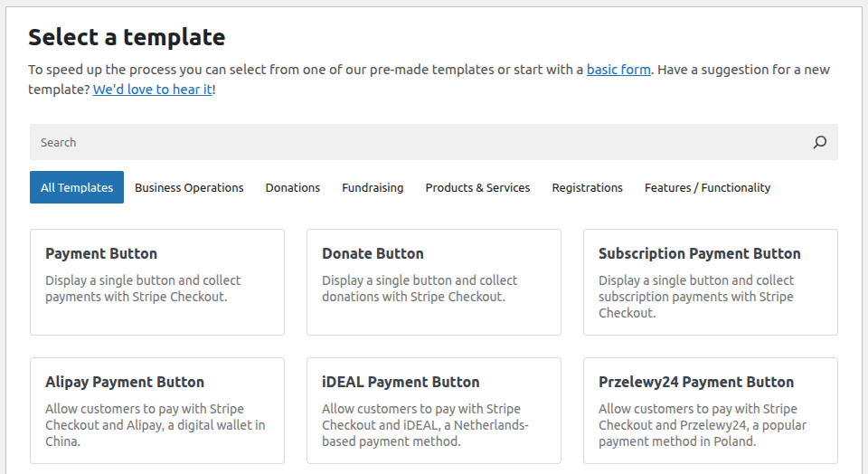Select the iDEAL Payment Button template
The width and height of the screenshot is (868, 474).
[434, 411]
